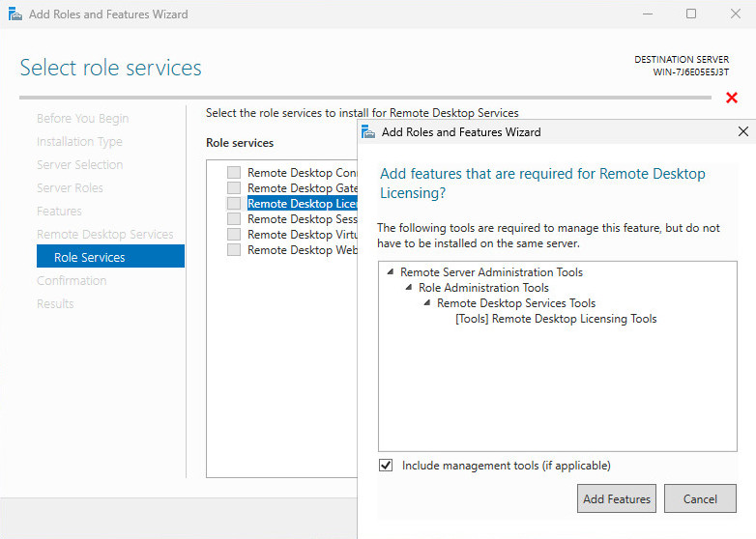756x539 pixels.
Task: Select Remote Desktop Session Host row text
Action: pyautogui.click(x=303, y=218)
